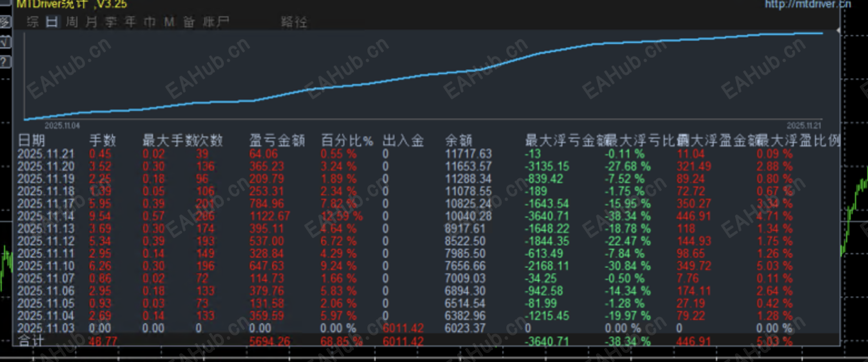
Task: Switch to 周 weekly statistics view
Action: [71, 23]
